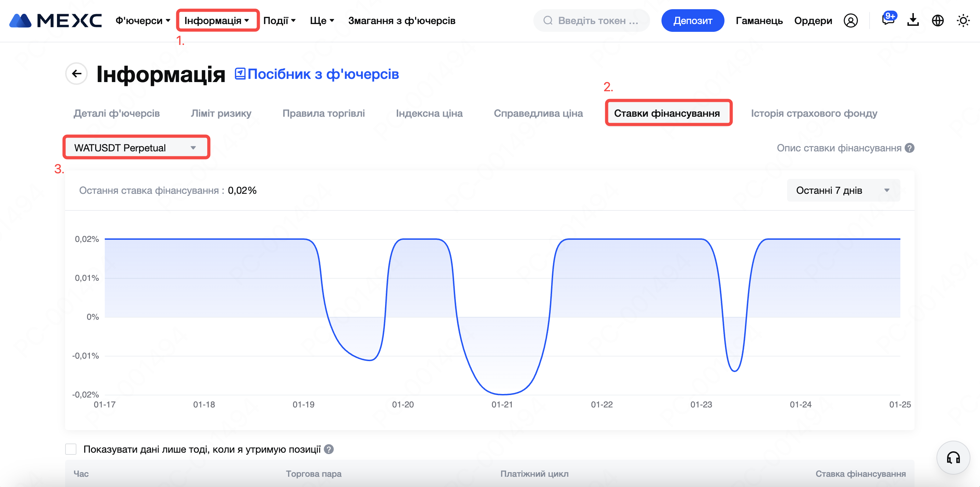
Task: Click help icon next to funding rate description
Action: pyautogui.click(x=910, y=148)
